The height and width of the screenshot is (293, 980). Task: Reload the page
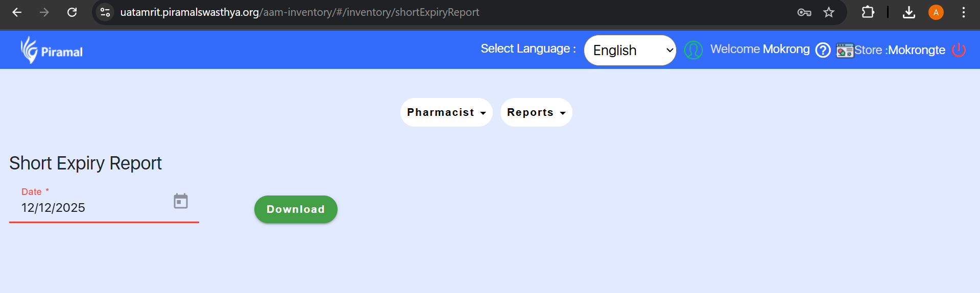tap(72, 12)
